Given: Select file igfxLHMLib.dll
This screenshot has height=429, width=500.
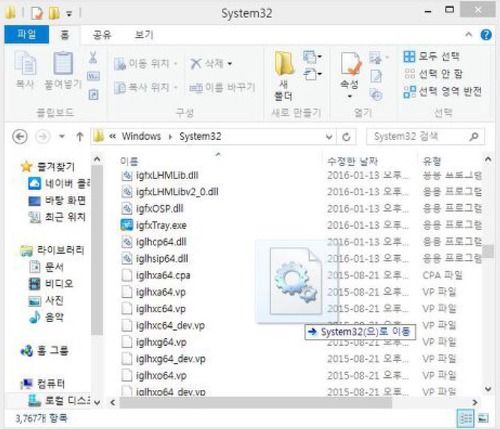Looking at the screenshot, I should pos(160,175).
